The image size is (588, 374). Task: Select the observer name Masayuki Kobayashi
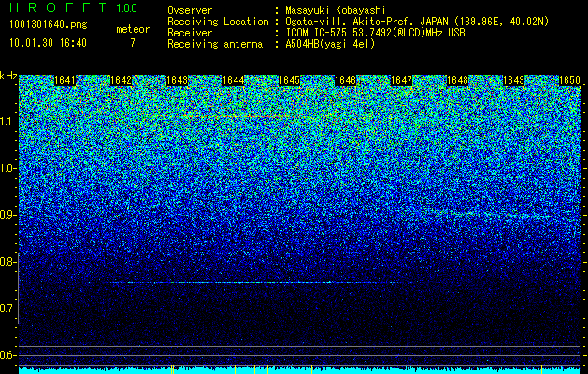tap(336, 10)
